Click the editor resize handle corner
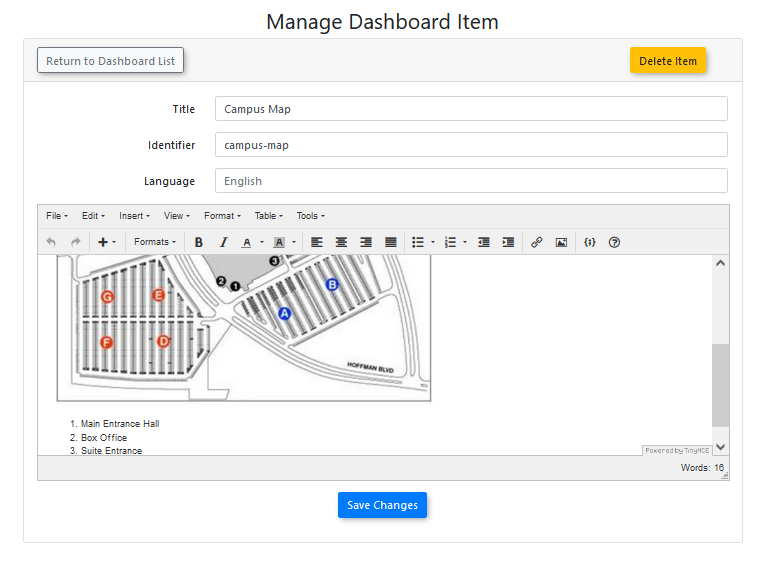This screenshot has height=574, width=772. (x=725, y=476)
